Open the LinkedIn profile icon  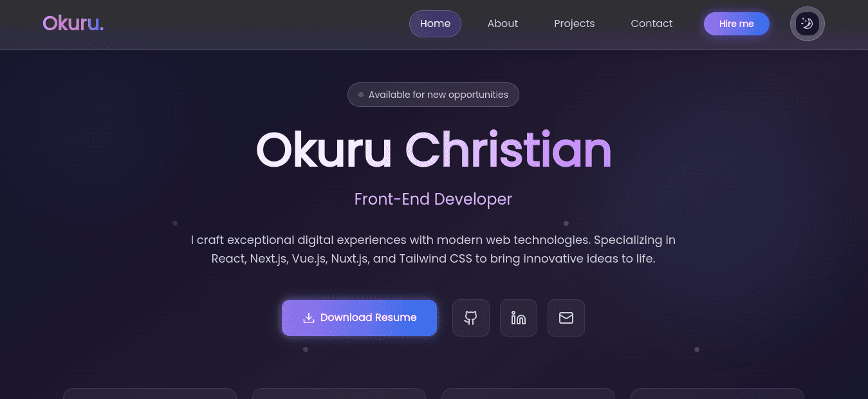(x=518, y=318)
